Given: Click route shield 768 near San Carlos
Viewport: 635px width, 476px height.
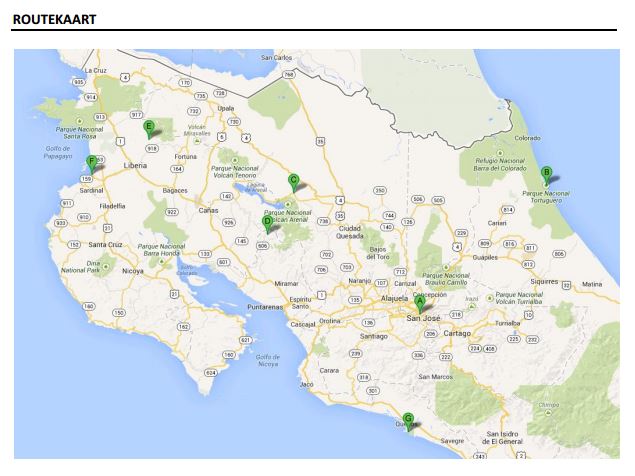Looking at the screenshot, I should coord(288,75).
